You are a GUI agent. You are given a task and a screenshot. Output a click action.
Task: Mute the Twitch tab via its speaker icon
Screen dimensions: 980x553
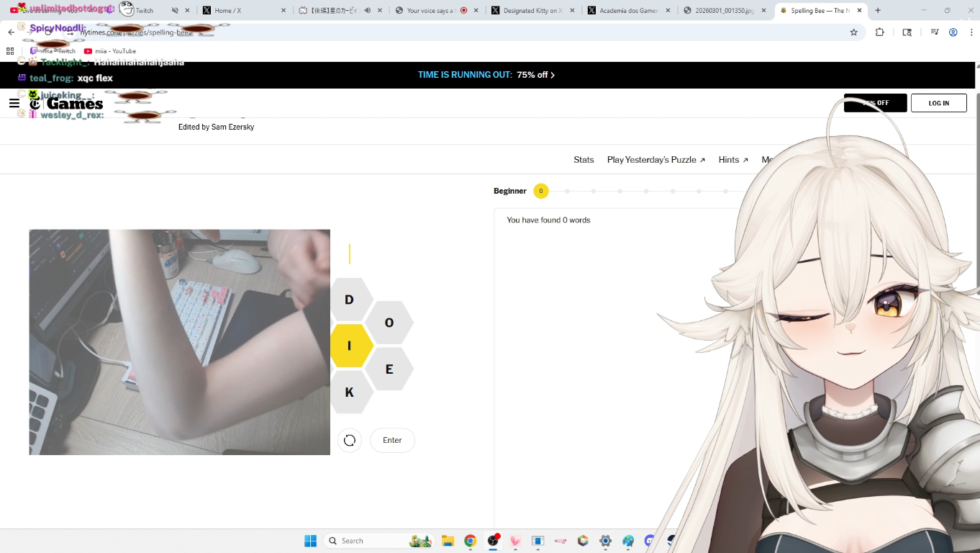pyautogui.click(x=175, y=11)
